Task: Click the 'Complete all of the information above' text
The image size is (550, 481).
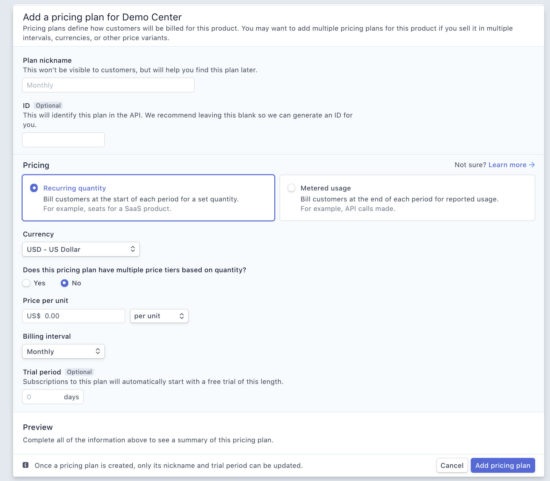Action: (x=148, y=440)
